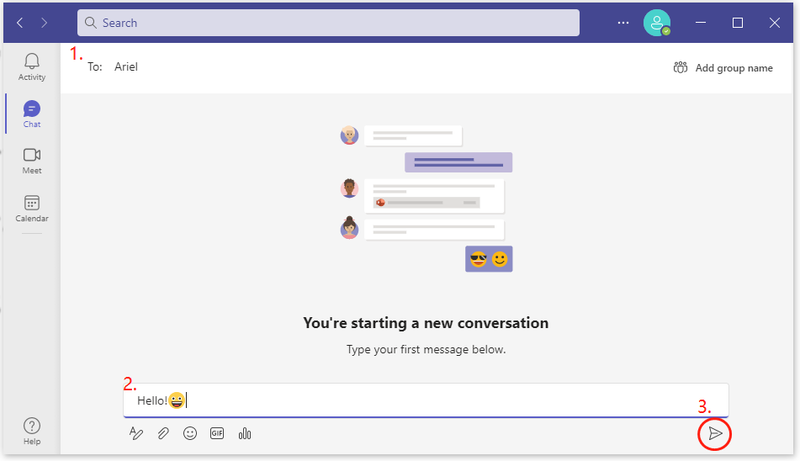Open the emoji picker
Image resolution: width=800 pixels, height=461 pixels.
pyautogui.click(x=190, y=433)
